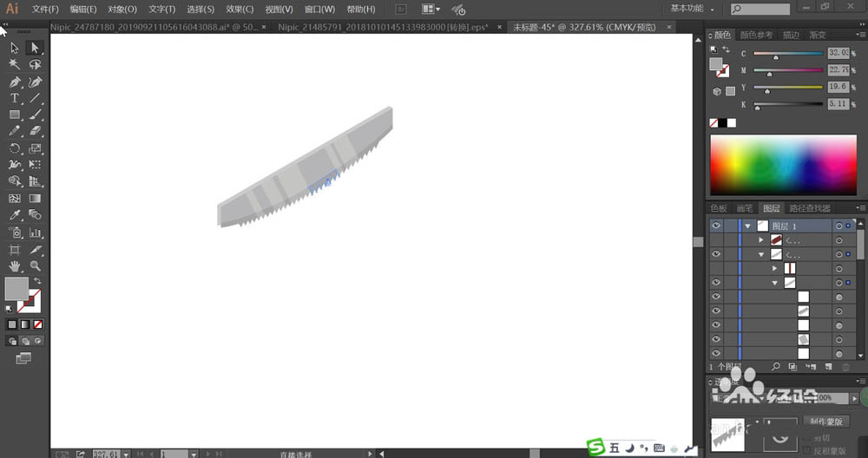Toggle eye of the saw-teeth path row
Viewport: 868px width, 458px height.
coord(716,311)
